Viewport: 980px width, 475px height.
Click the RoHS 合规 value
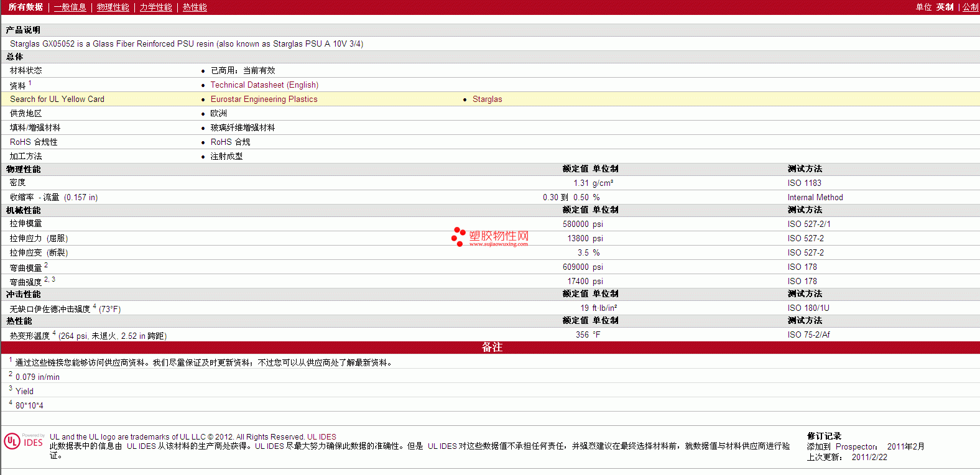[x=230, y=142]
